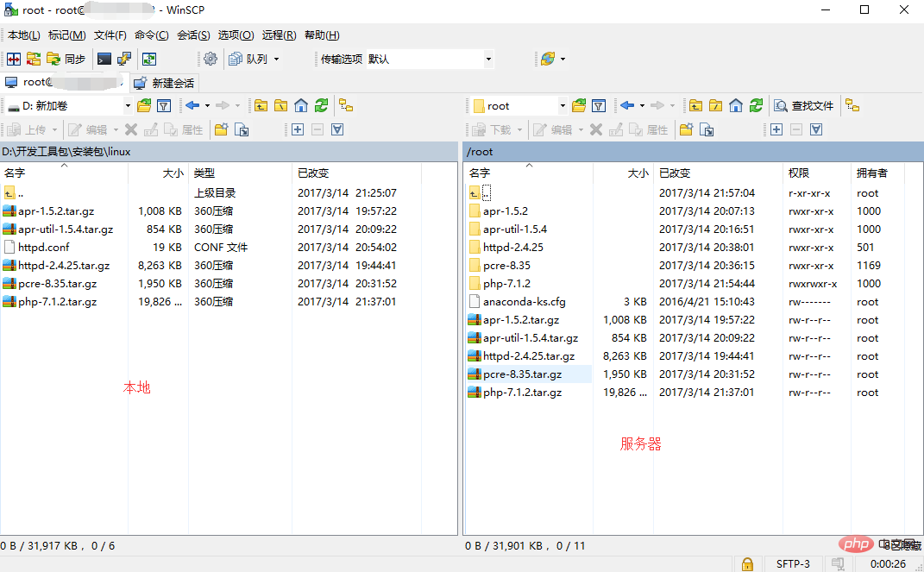
Task: Expand transfer globe icon dropdown arrow
Action: (563, 59)
